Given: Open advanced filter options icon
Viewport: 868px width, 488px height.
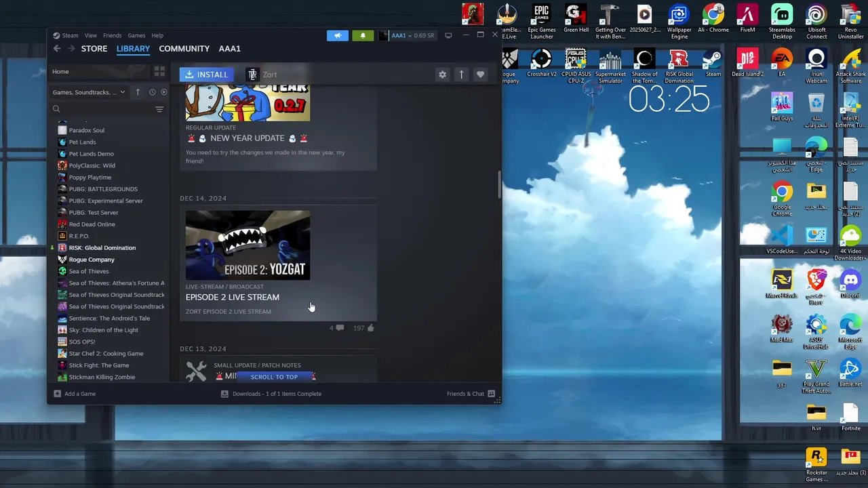Looking at the screenshot, I should tap(159, 109).
